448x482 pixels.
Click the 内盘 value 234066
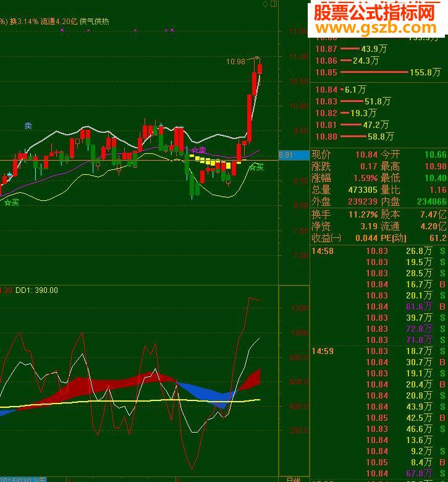(432, 201)
